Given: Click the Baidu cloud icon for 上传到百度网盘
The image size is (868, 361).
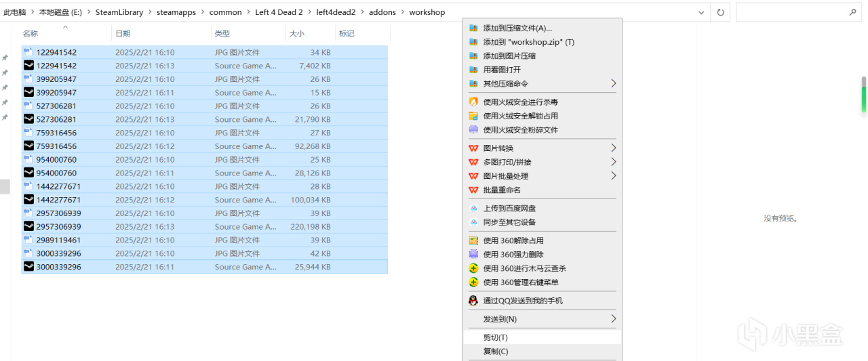Looking at the screenshot, I should coord(473,208).
